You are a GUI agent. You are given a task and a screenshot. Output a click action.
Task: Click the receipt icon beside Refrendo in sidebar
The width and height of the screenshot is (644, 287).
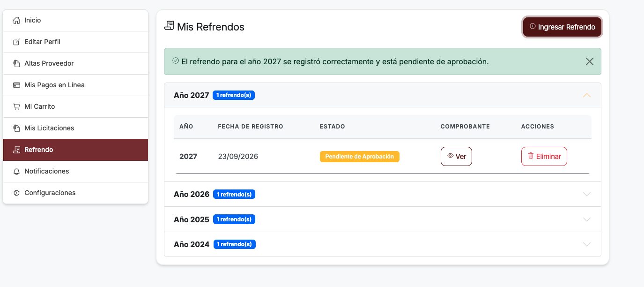[16, 150]
